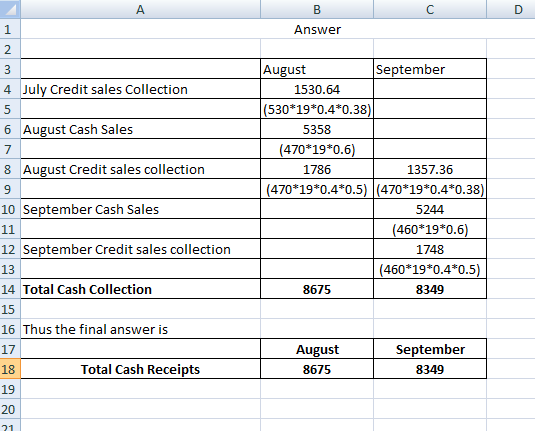
Task: Select row 20 header
Action: point(10,409)
